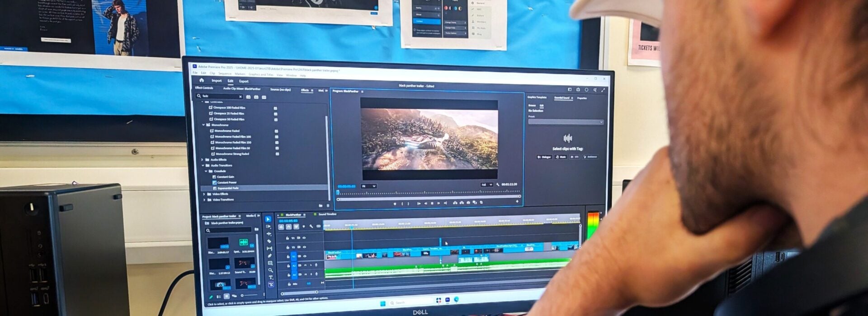Open Program monitor settings wrench

coord(498,185)
